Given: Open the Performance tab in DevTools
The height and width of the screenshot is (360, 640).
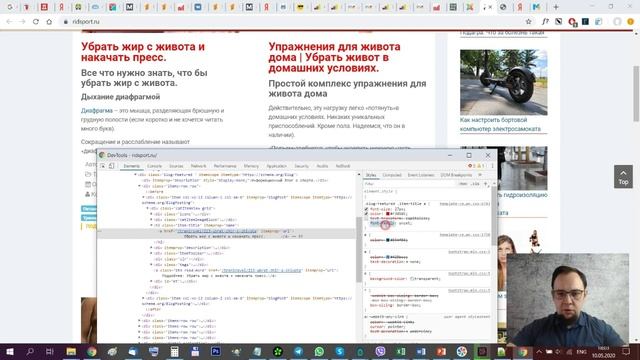Looking at the screenshot, I should pyautogui.click(x=225, y=166).
